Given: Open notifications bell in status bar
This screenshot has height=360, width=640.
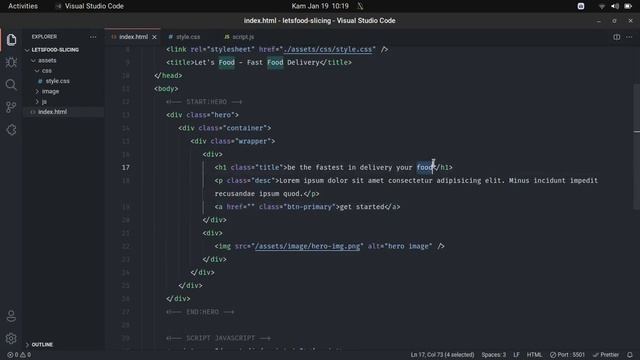Looking at the screenshot, I should (x=630, y=355).
